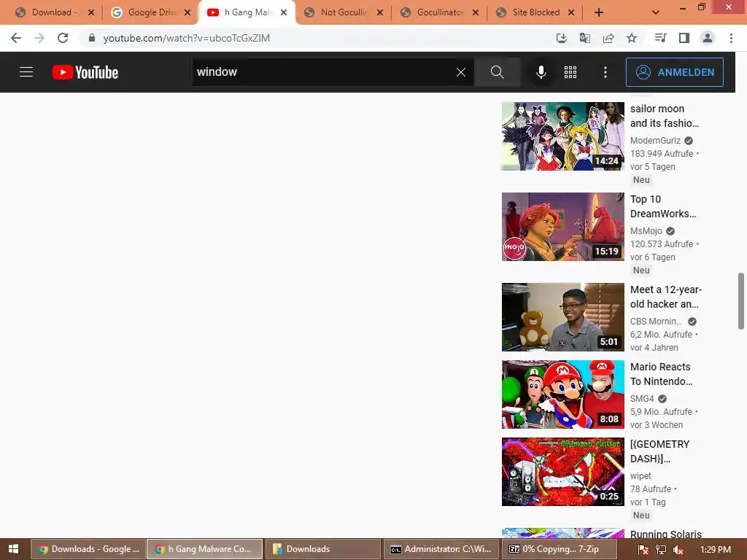The image size is (747, 560).
Task: Open YouTube settings three-dot menu
Action: point(605,72)
